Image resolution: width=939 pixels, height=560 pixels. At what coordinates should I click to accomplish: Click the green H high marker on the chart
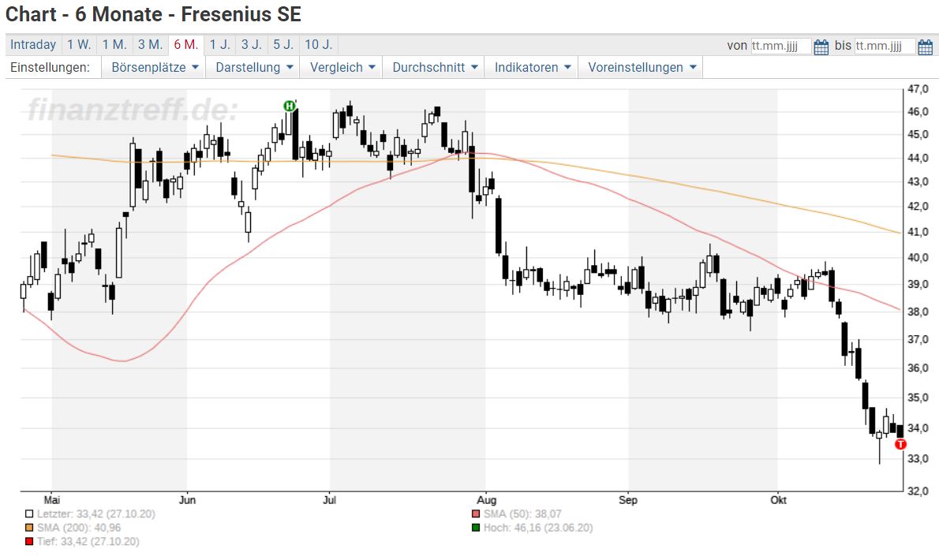tap(290, 106)
